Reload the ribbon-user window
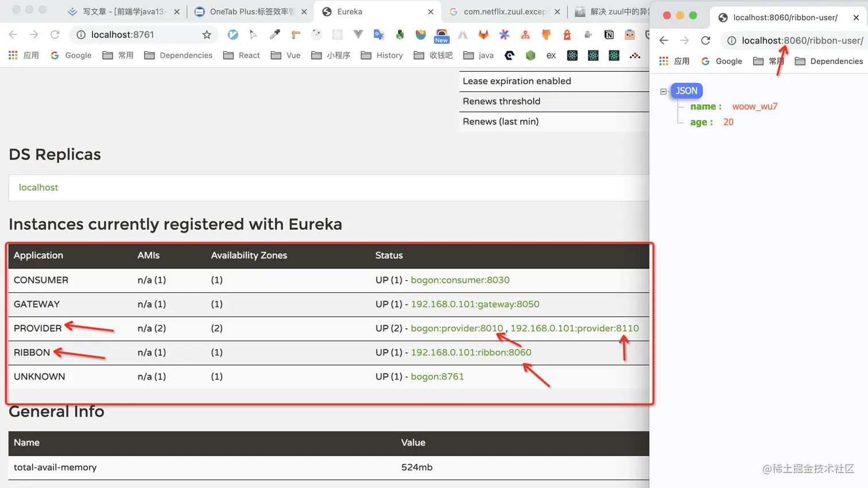This screenshot has height=488, width=868. [706, 40]
